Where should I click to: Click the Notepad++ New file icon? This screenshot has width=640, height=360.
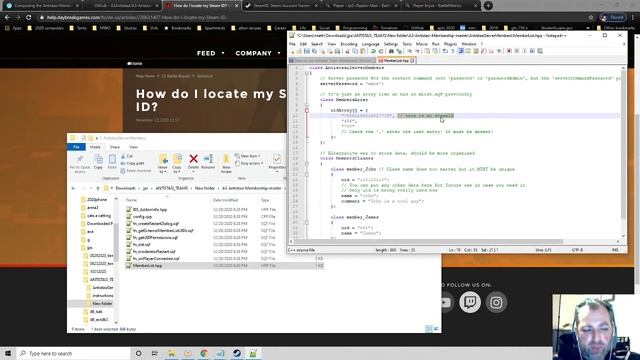pyautogui.click(x=292, y=51)
